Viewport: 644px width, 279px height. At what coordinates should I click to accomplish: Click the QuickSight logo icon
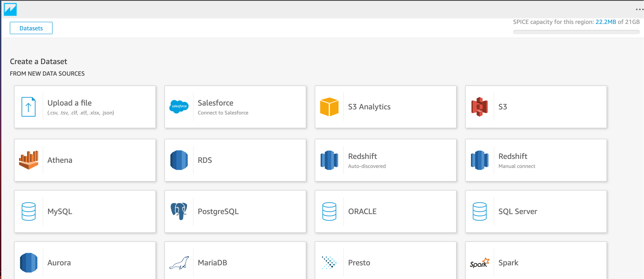click(10, 9)
